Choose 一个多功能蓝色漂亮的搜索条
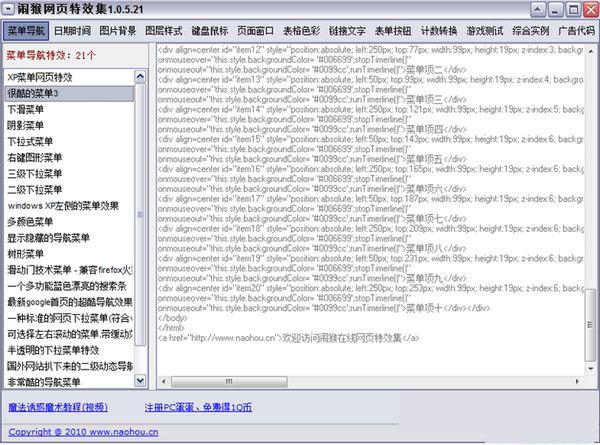This screenshot has height=445, width=600. click(69, 286)
